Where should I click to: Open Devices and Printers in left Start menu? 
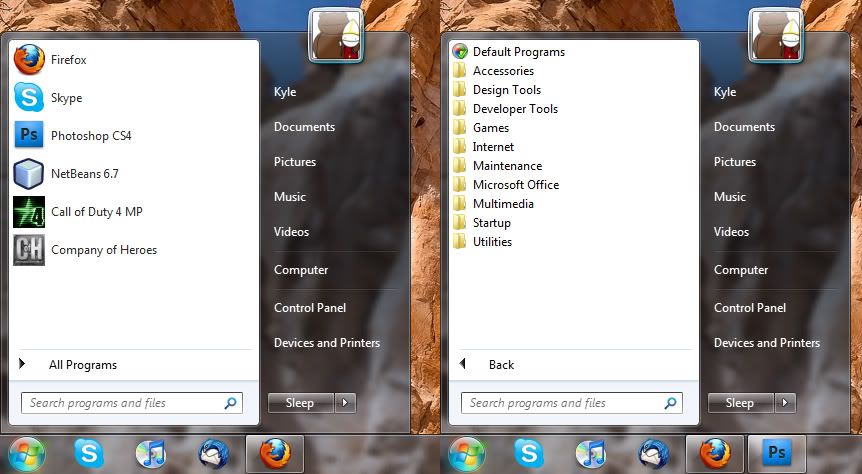click(x=327, y=343)
